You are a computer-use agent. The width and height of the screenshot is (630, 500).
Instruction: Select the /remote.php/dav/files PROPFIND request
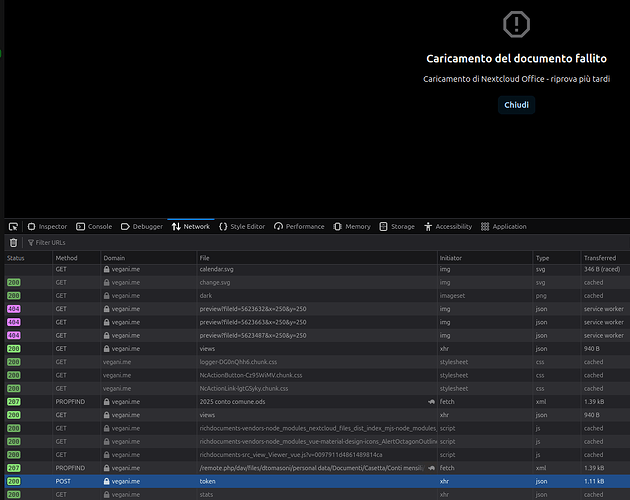coord(317,468)
